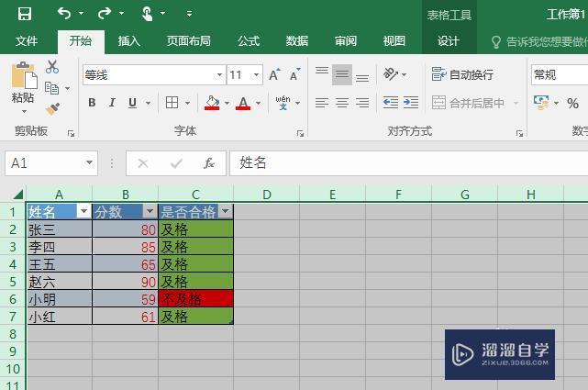Open the 字体 font dialog launcher
This screenshot has width=588, height=390.
(x=300, y=133)
